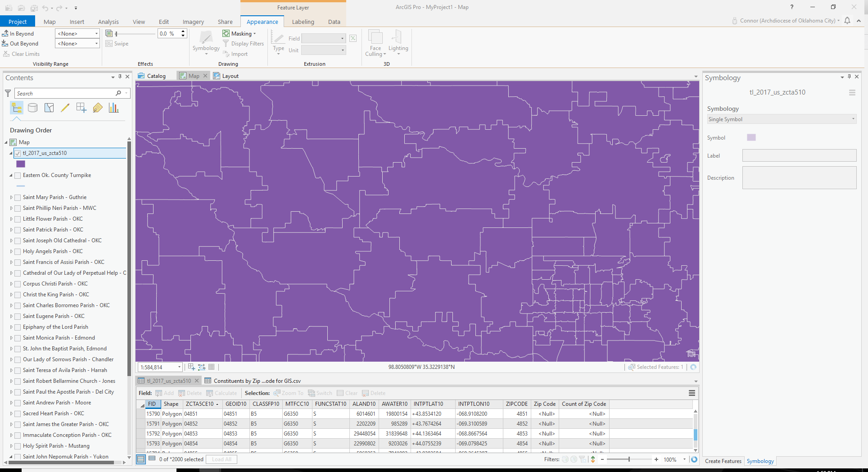
Task: Check Saint Patrick Parish - OKC layer
Action: 17,230
